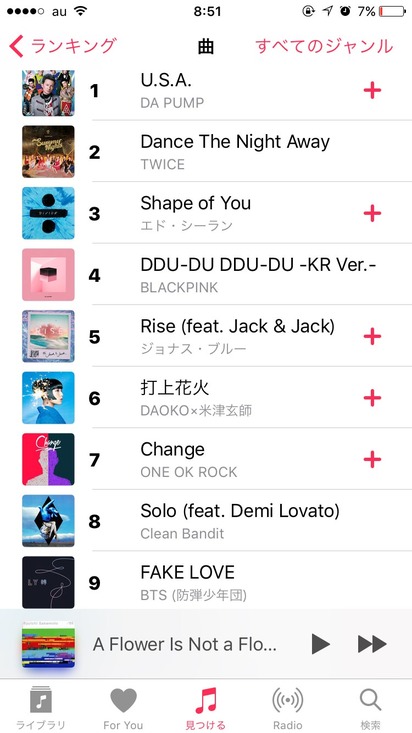Open the すべてのジャンル genre filter
The height and width of the screenshot is (733, 412).
[x=324, y=47]
